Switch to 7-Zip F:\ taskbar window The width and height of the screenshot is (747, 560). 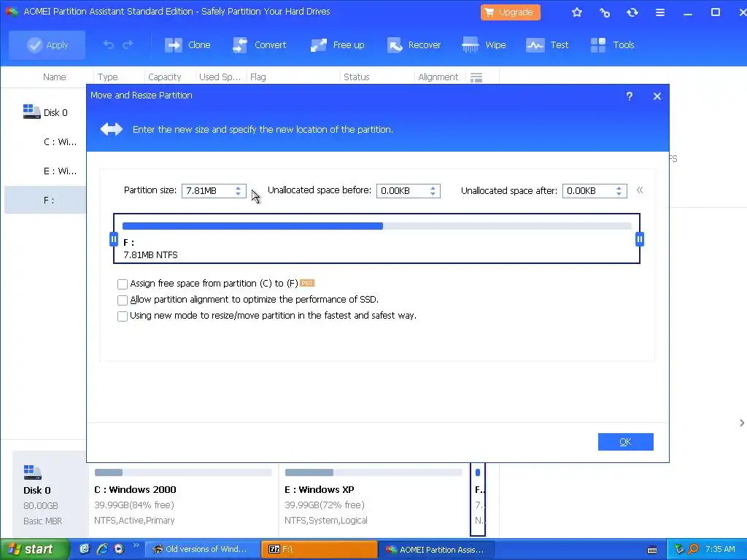320,550
